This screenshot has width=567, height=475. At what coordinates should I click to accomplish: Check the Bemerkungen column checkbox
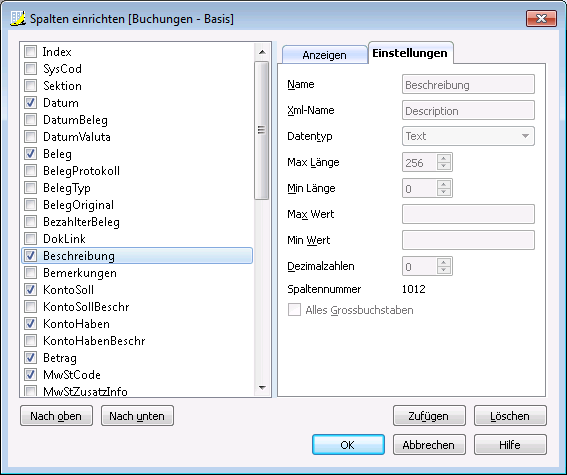[30, 273]
